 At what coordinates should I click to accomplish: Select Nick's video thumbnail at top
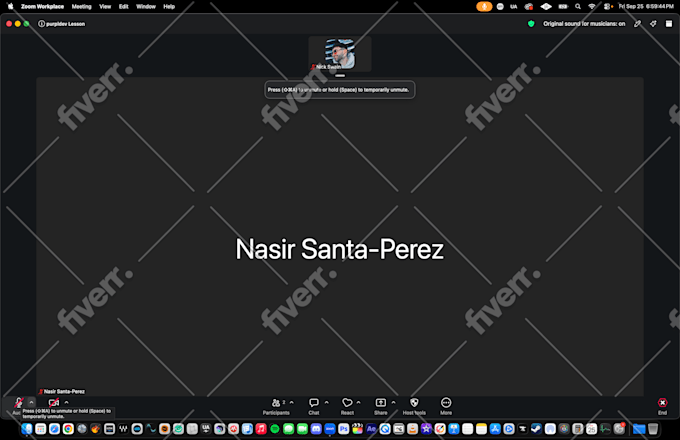[340, 54]
